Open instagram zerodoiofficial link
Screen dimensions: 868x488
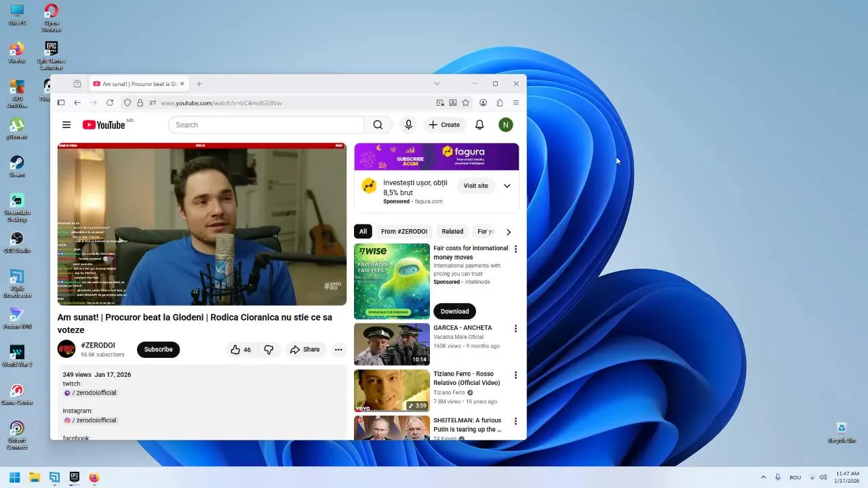point(90,420)
